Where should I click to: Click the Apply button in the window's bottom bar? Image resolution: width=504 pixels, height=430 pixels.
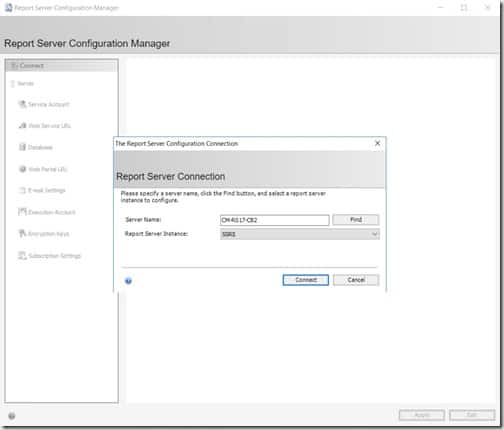pos(422,415)
